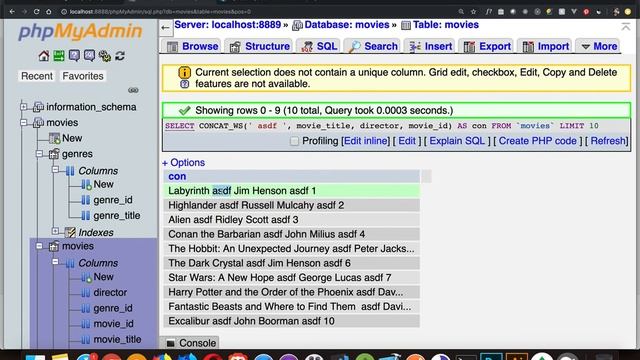Click the movies database icon in tree

point(38,122)
